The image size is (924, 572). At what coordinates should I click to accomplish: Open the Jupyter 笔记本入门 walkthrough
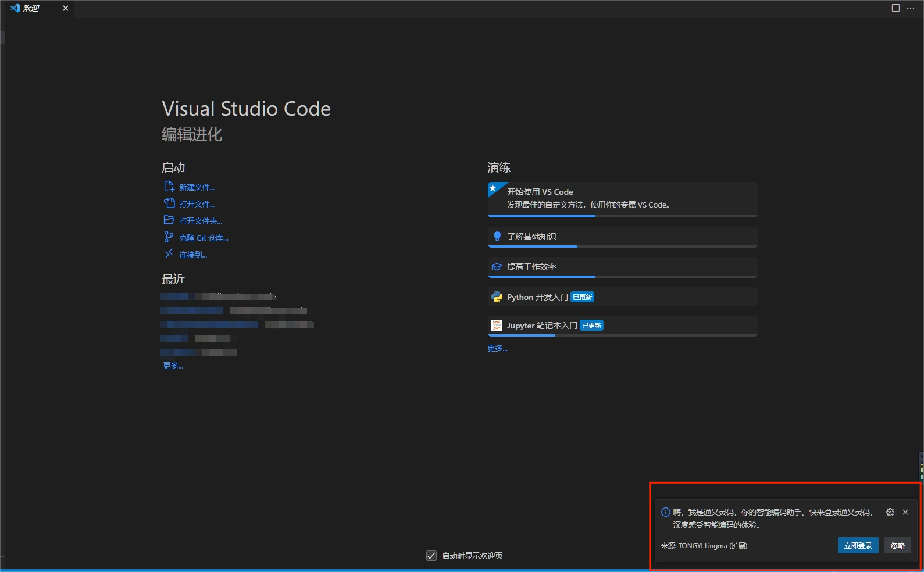(x=622, y=326)
